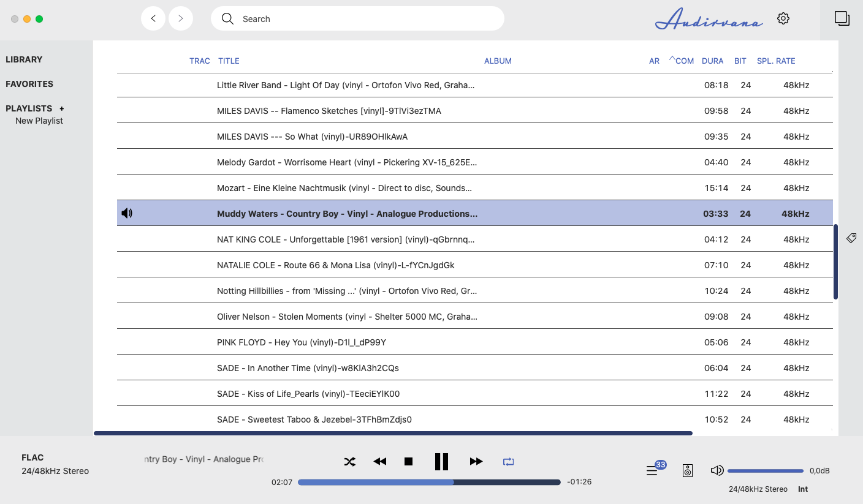Adjust the volume slider

766,471
